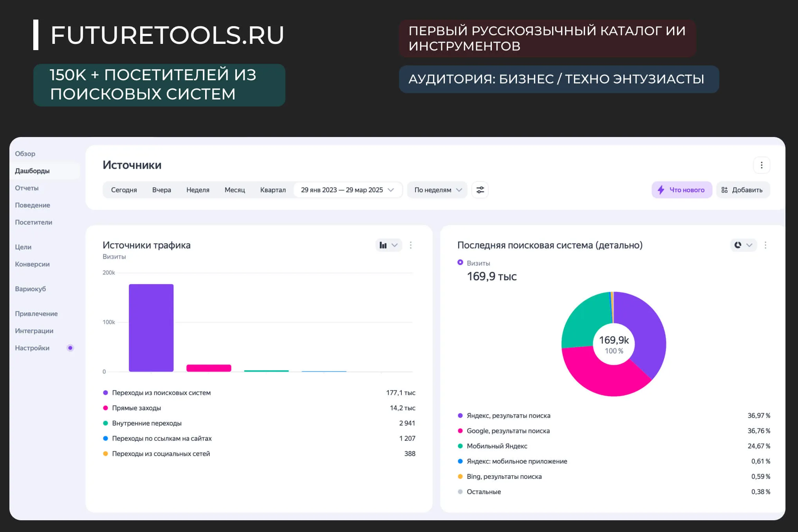
Task: Open the date range 29 янв 2023 dropdown
Action: pyautogui.click(x=347, y=190)
